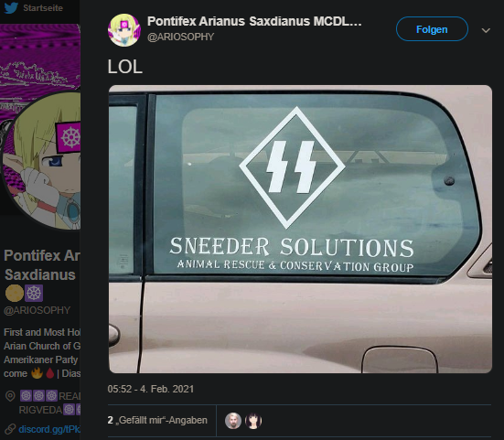
Task: Click the Twitter bird logo
Action: [11, 7]
